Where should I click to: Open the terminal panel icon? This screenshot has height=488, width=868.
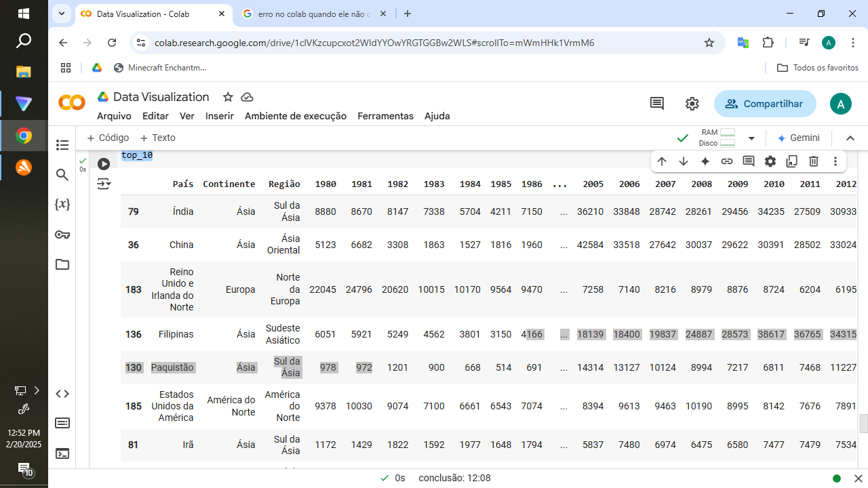click(x=62, y=453)
